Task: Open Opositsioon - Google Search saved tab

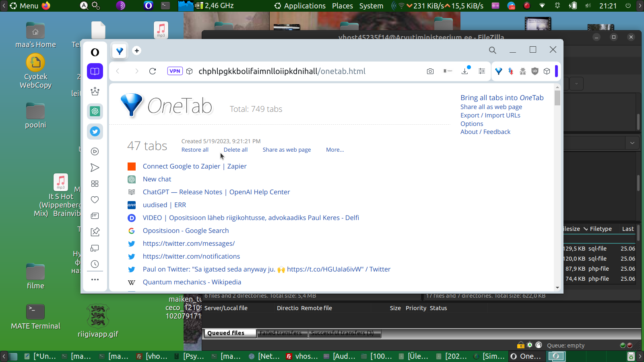Action: click(x=186, y=230)
